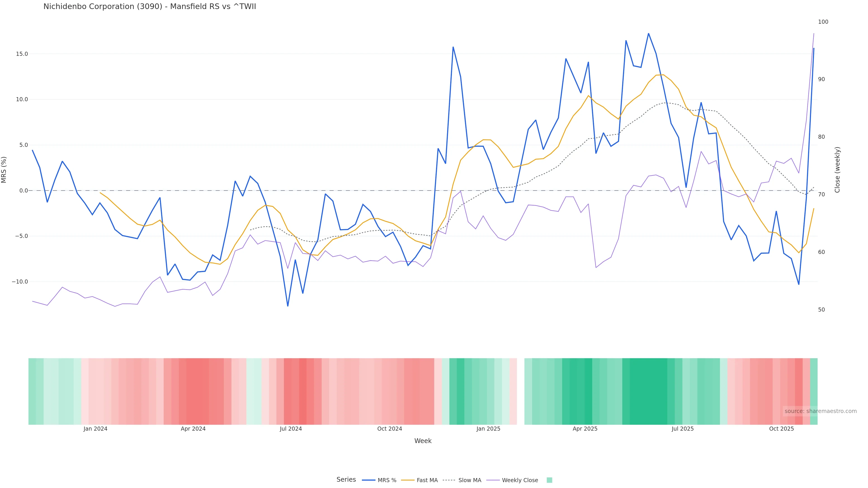Click the Jan 2024 x-axis tick label
The height and width of the screenshot is (488, 868).
95,429
